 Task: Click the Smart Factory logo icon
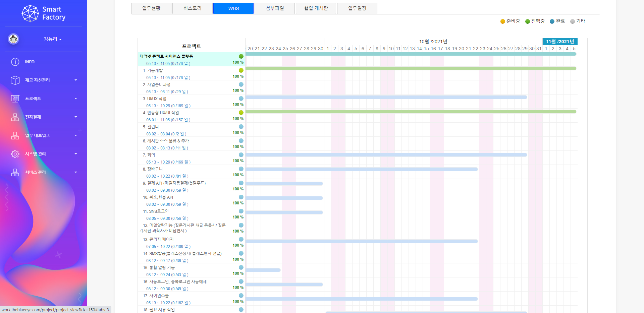30,13
